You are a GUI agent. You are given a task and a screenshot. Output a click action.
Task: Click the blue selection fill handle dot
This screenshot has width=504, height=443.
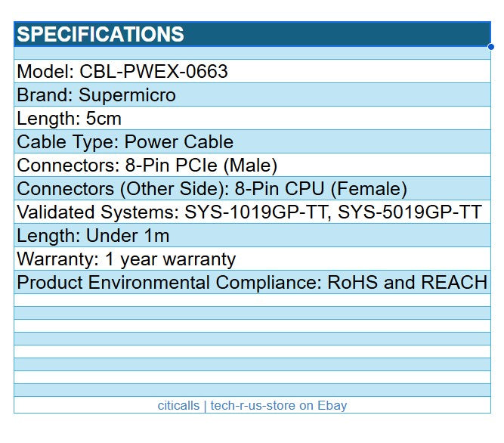(491, 47)
